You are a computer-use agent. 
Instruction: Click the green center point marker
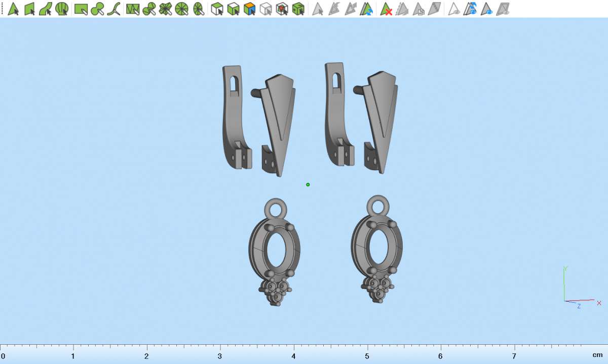(308, 185)
